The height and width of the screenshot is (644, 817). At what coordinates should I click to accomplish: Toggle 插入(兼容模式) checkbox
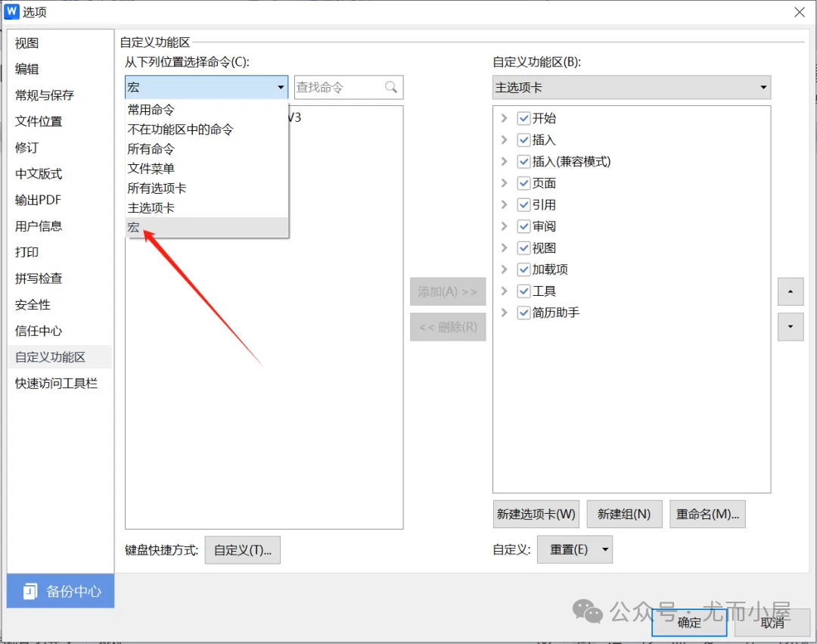pos(523,161)
